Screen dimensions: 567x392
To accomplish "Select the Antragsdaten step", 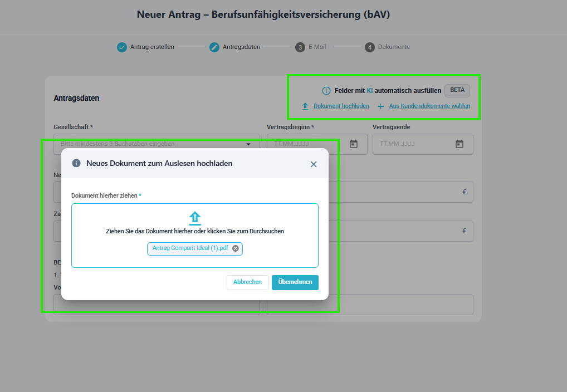I will click(x=214, y=47).
